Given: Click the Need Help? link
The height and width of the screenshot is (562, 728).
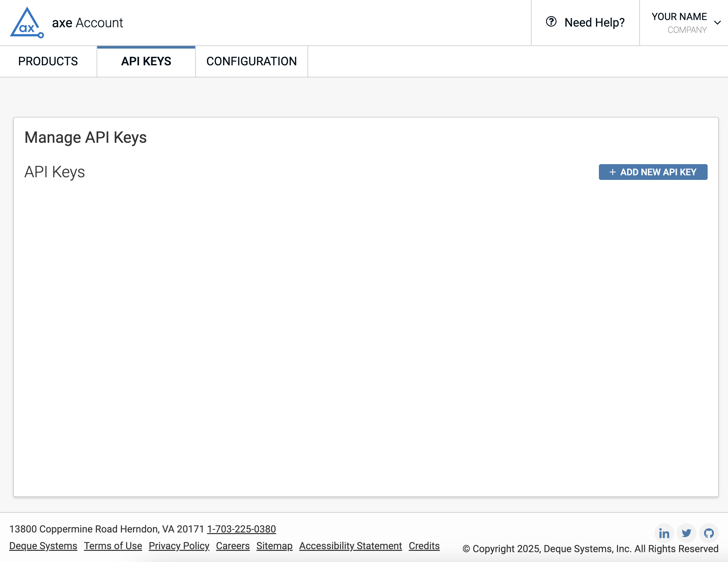Looking at the screenshot, I should pos(594,23).
